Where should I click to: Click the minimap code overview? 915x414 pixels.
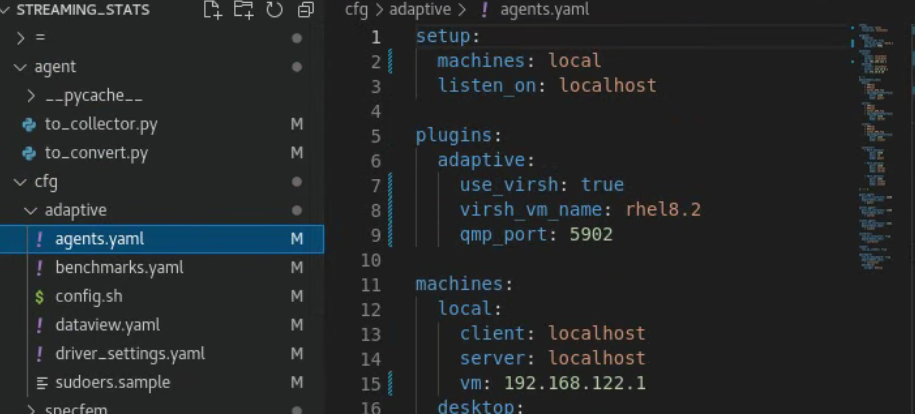(877, 146)
